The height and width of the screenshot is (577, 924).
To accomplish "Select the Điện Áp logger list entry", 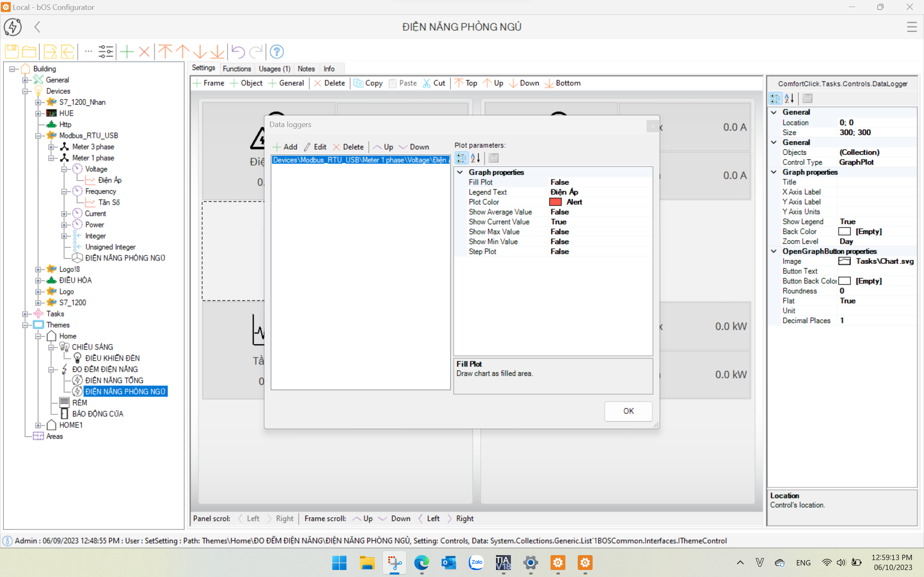I will coord(360,160).
